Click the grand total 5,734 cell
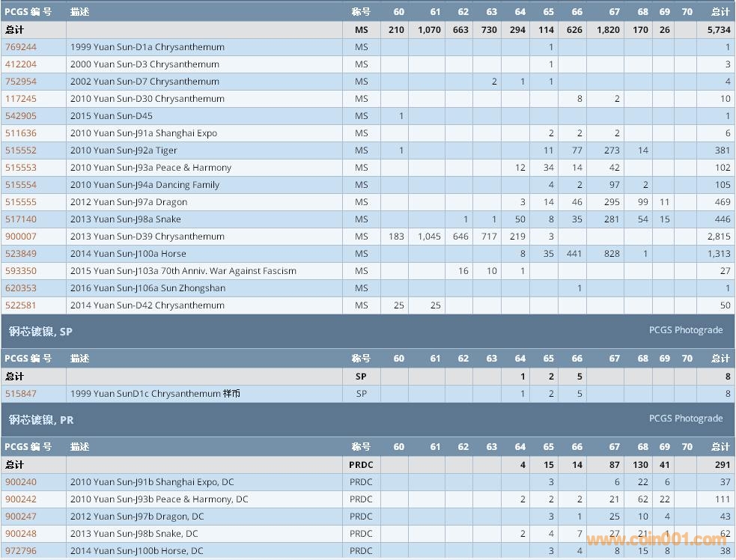Viewport: 736px width, 560px height. point(719,30)
